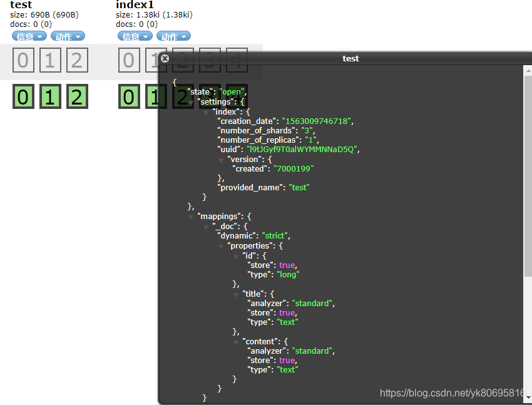
Task: Click the provided_name value "test"
Action: (x=299, y=188)
